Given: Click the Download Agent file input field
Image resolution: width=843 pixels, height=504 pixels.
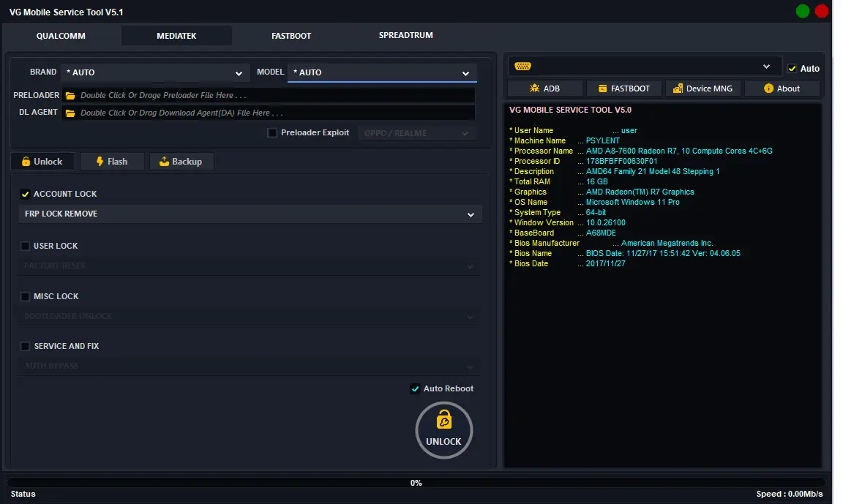Looking at the screenshot, I should click(269, 113).
